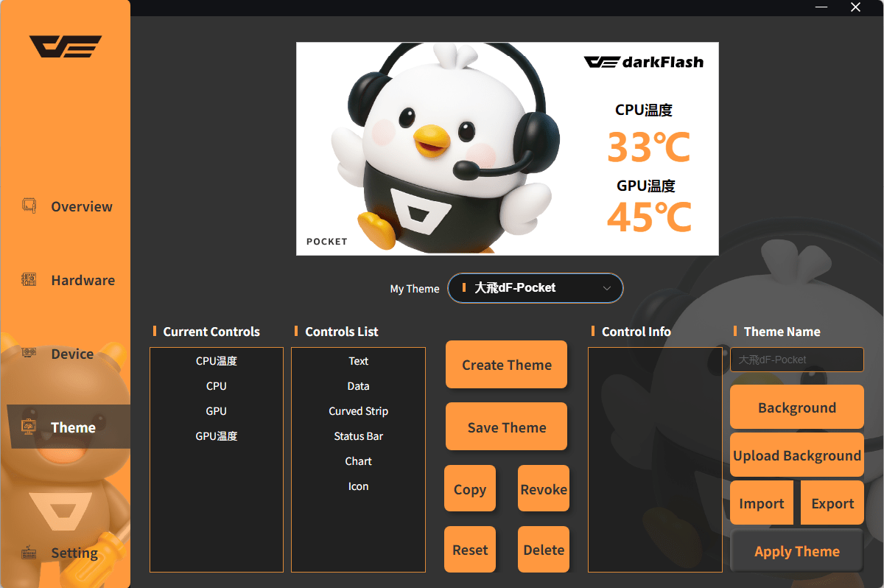This screenshot has height=588, width=884.
Task: Choose Text in Controls List
Action: [x=359, y=361]
